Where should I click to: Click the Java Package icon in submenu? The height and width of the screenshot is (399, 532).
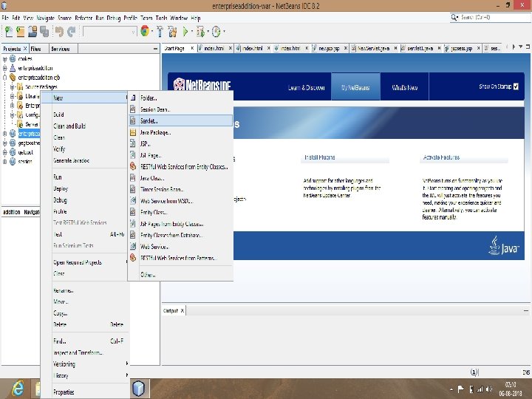(133, 132)
